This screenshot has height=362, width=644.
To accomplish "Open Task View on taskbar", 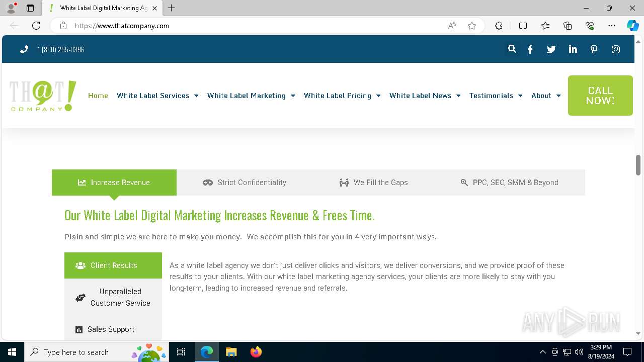I will [x=181, y=352].
